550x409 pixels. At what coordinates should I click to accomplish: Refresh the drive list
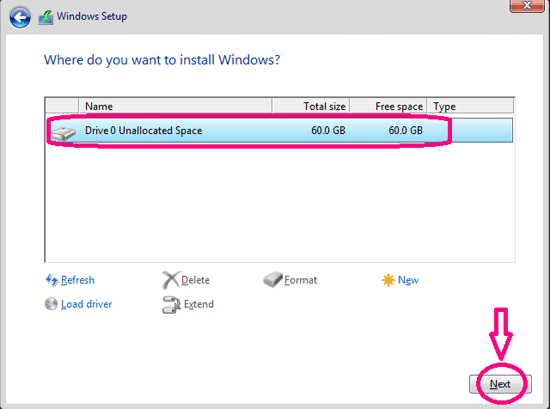click(78, 280)
